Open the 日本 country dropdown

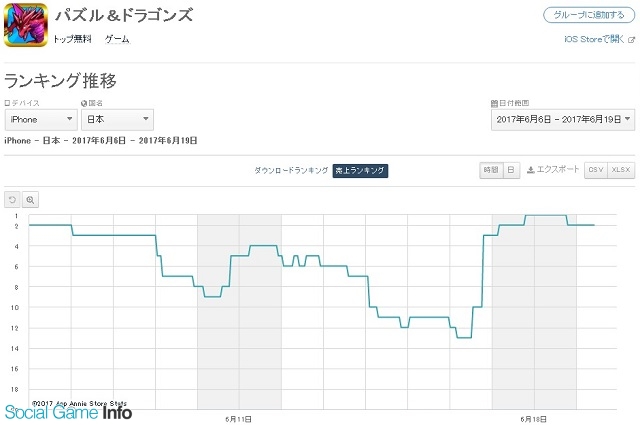(x=117, y=119)
